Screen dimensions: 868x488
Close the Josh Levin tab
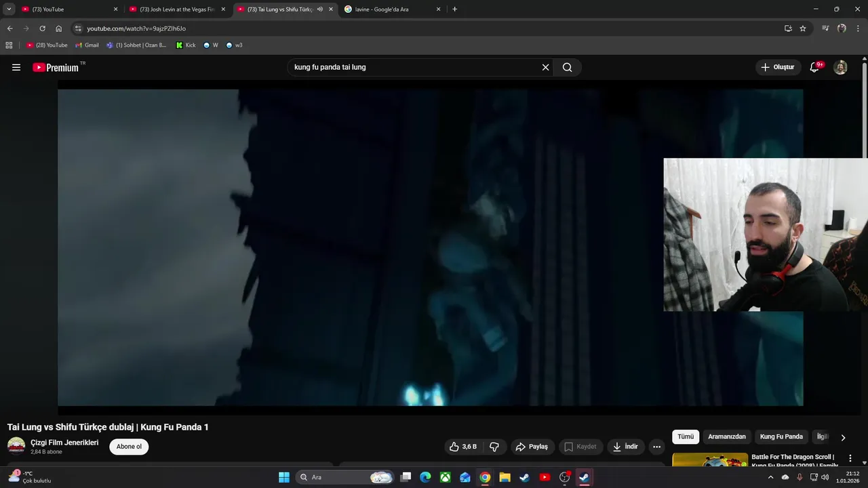(x=223, y=9)
